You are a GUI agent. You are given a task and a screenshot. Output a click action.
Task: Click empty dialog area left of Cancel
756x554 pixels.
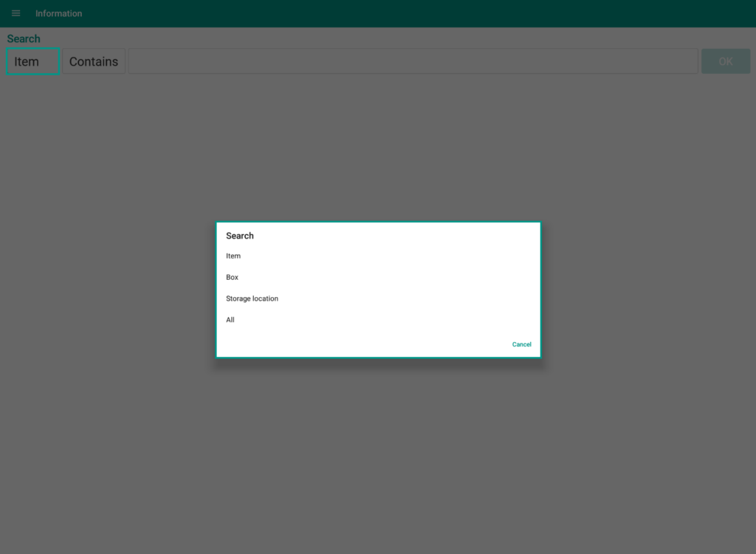click(x=369, y=345)
